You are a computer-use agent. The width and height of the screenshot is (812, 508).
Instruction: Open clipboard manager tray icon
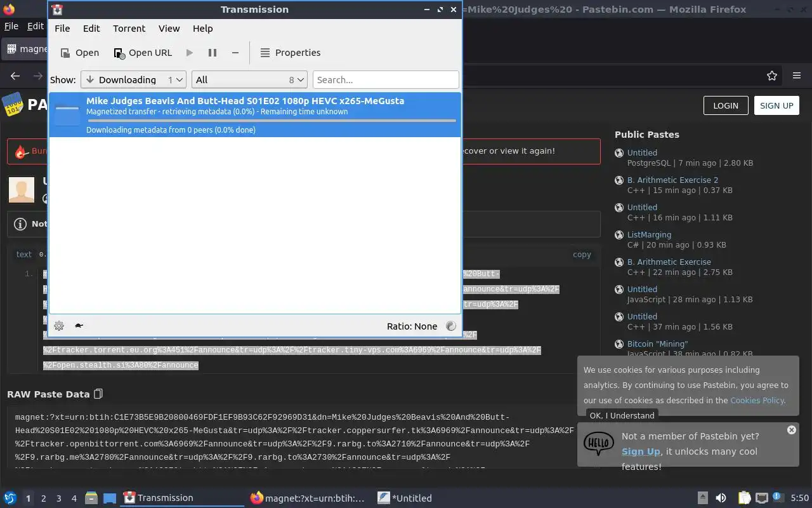744,498
